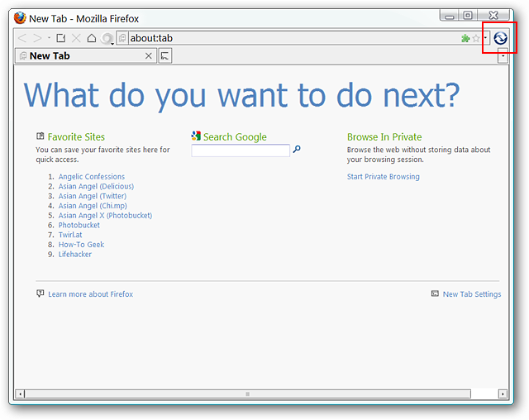Open the Asian Angel (Delicious) link

tap(96, 187)
